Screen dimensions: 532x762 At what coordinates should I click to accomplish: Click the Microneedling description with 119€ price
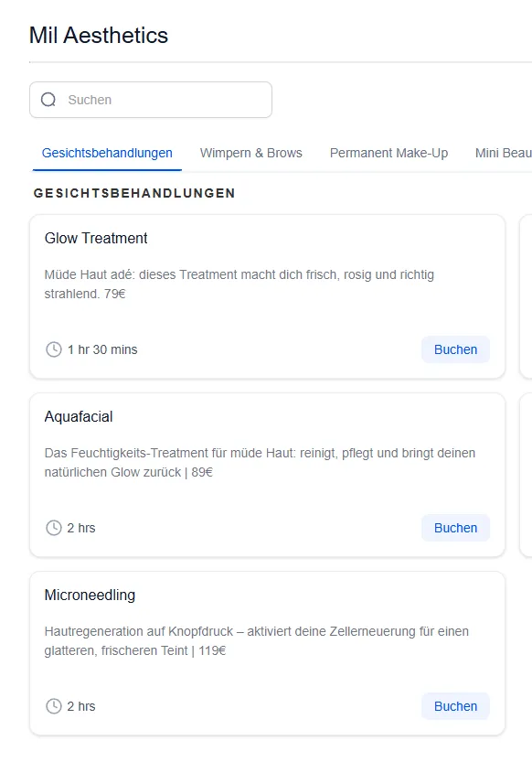[256, 641]
